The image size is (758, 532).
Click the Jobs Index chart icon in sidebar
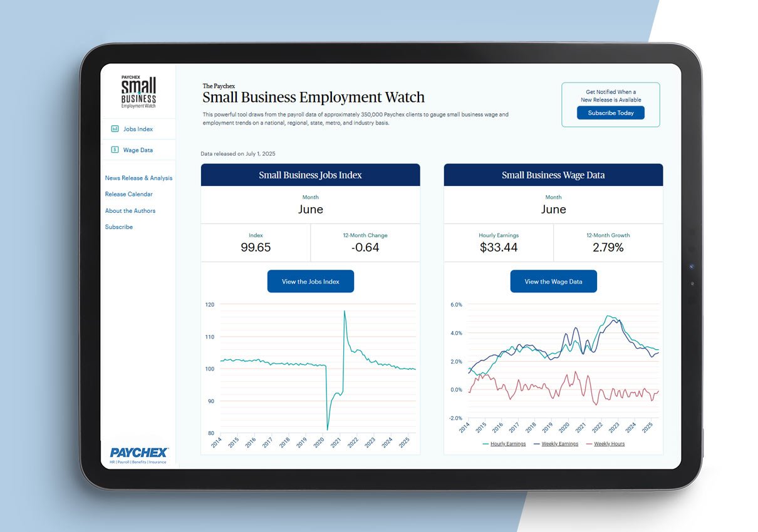115,129
